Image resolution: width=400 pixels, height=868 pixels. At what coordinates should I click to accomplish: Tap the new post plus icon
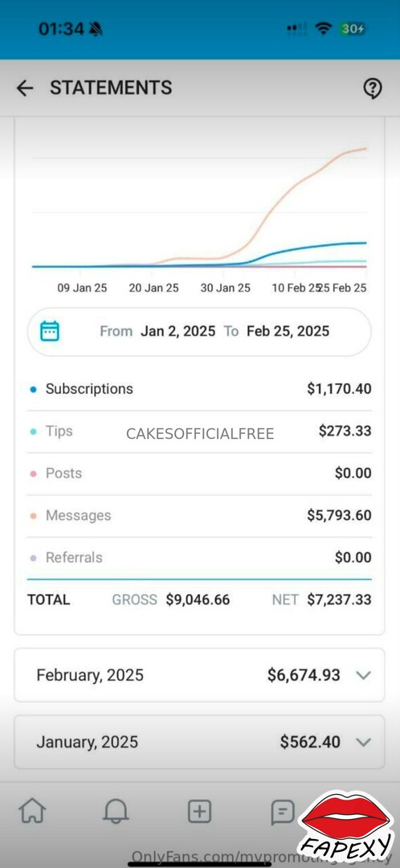(x=200, y=812)
